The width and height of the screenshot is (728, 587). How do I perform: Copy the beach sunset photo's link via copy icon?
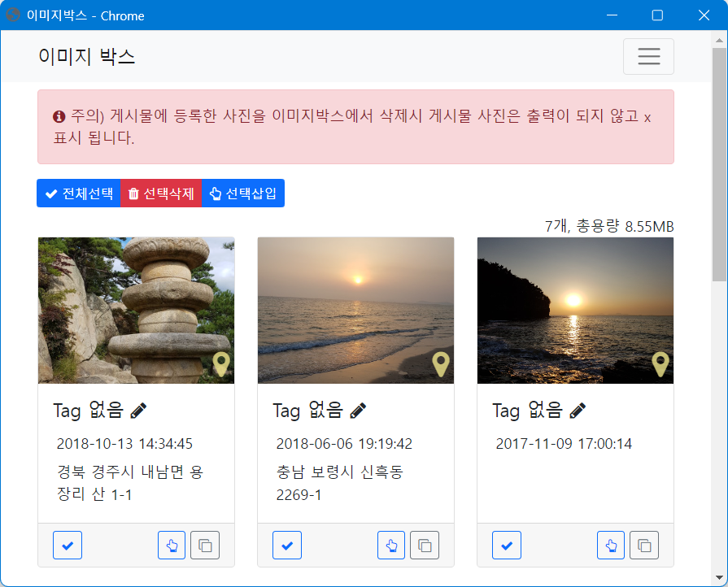tap(425, 545)
